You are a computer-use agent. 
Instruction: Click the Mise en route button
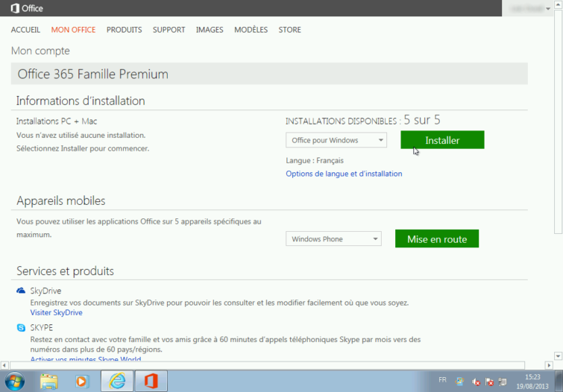(437, 238)
